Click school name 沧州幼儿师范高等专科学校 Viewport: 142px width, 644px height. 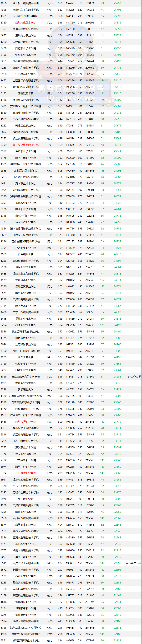(26, 628)
